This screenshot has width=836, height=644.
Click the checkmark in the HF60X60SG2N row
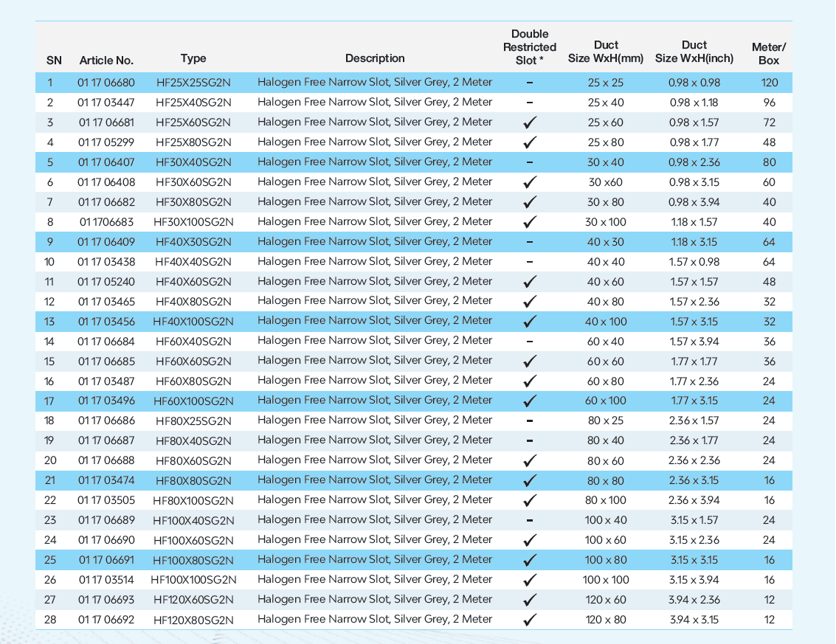point(530,361)
